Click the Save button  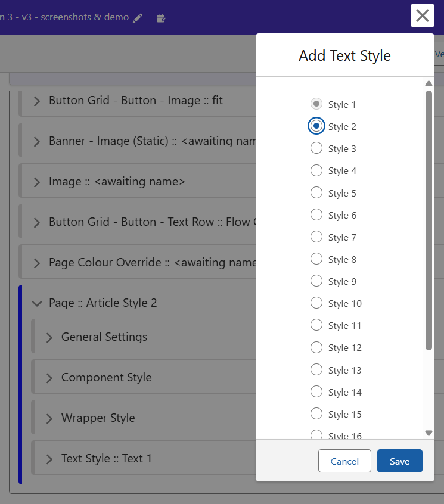pos(399,461)
